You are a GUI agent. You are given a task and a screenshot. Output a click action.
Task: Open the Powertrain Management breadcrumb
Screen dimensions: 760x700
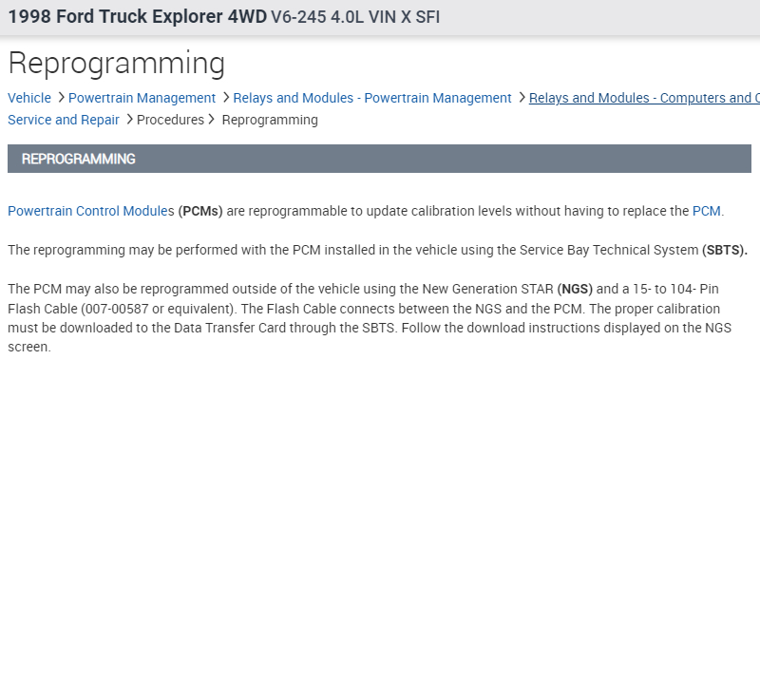(142, 98)
